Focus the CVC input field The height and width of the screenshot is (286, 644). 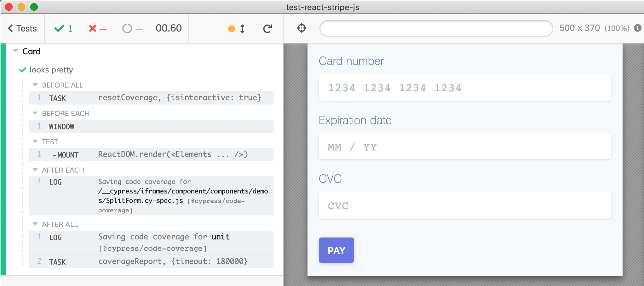pos(465,205)
